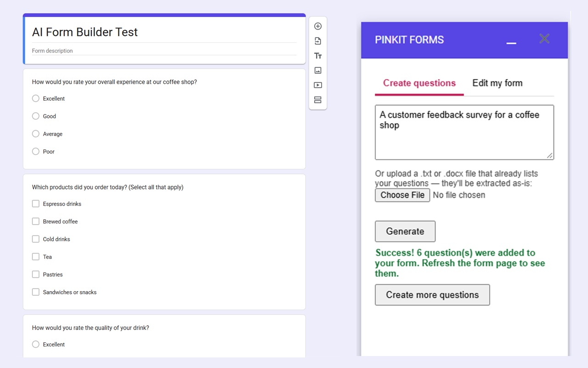This screenshot has height=368, width=588.
Task: Minimize the Pinkit Forms panel
Action: (x=511, y=43)
